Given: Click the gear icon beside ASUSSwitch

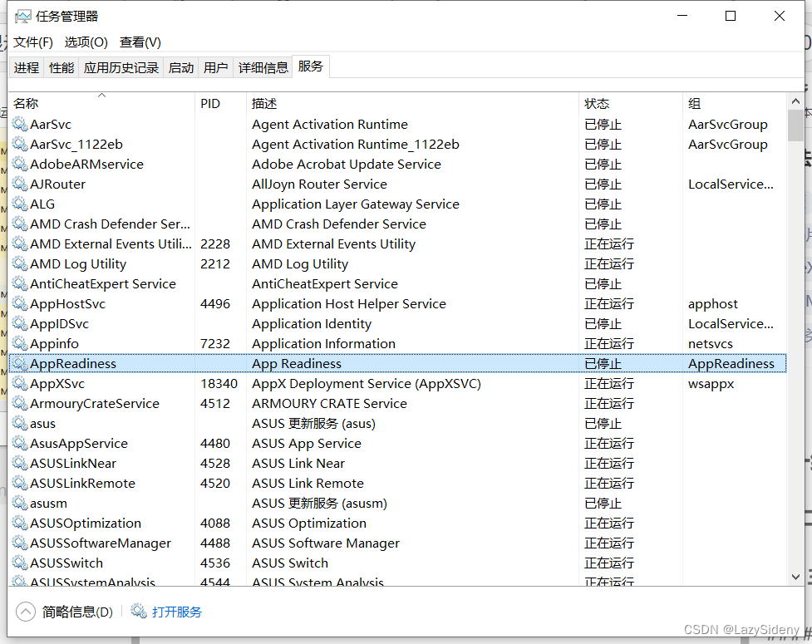Looking at the screenshot, I should coord(20,563).
